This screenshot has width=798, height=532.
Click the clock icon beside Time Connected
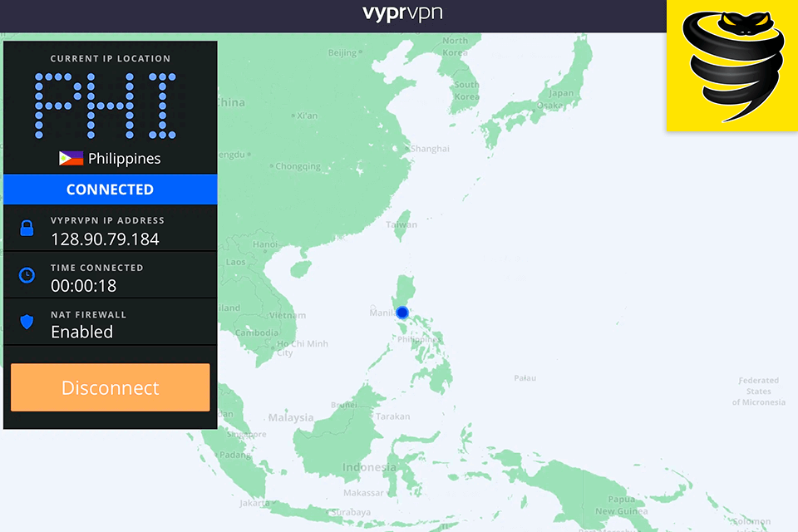pyautogui.click(x=27, y=275)
